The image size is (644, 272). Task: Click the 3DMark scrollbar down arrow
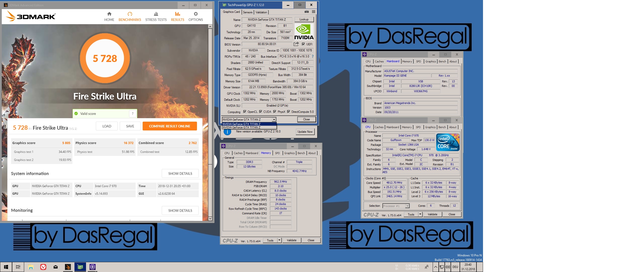tap(210, 219)
